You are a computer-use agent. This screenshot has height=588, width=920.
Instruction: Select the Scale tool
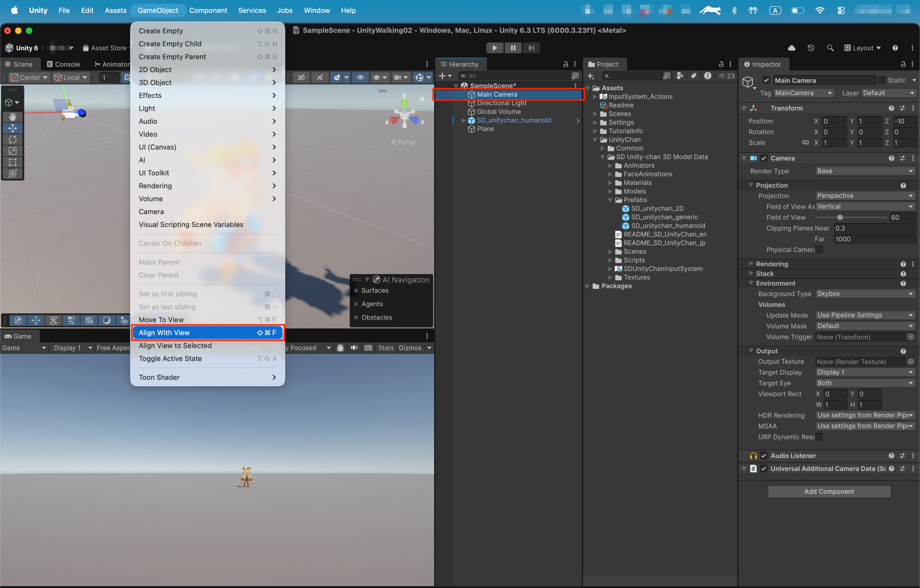13,151
